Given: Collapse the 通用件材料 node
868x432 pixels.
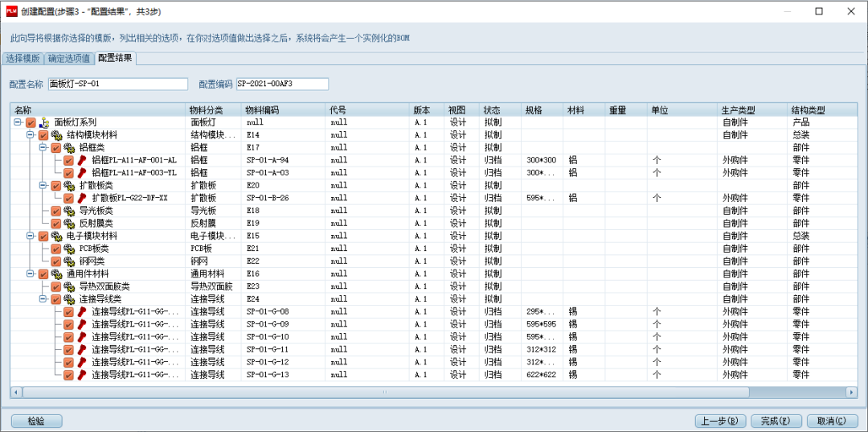Looking at the screenshot, I should tap(31, 274).
